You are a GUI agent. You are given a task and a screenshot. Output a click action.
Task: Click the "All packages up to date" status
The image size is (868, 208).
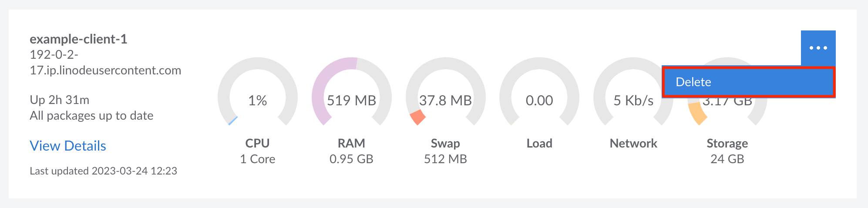[x=91, y=116]
